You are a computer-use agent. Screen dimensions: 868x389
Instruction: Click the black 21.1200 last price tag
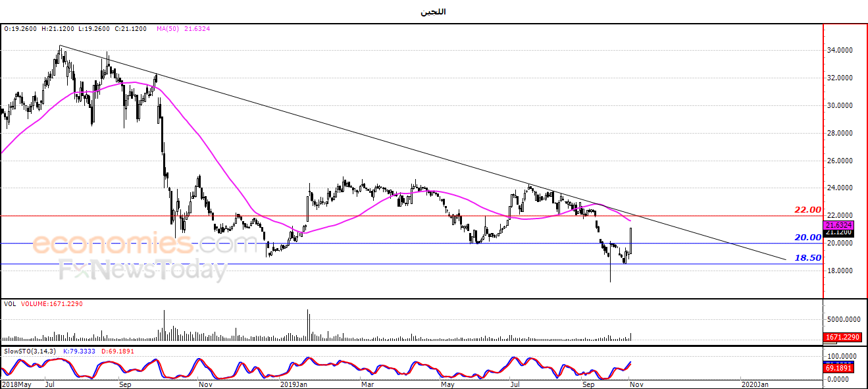[838, 232]
